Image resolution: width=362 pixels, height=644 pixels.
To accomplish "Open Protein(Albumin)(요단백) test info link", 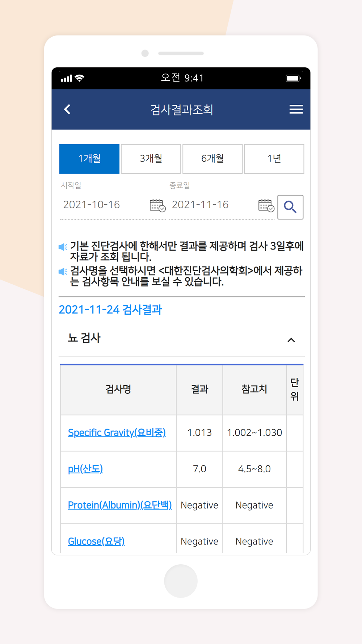I will [x=120, y=505].
